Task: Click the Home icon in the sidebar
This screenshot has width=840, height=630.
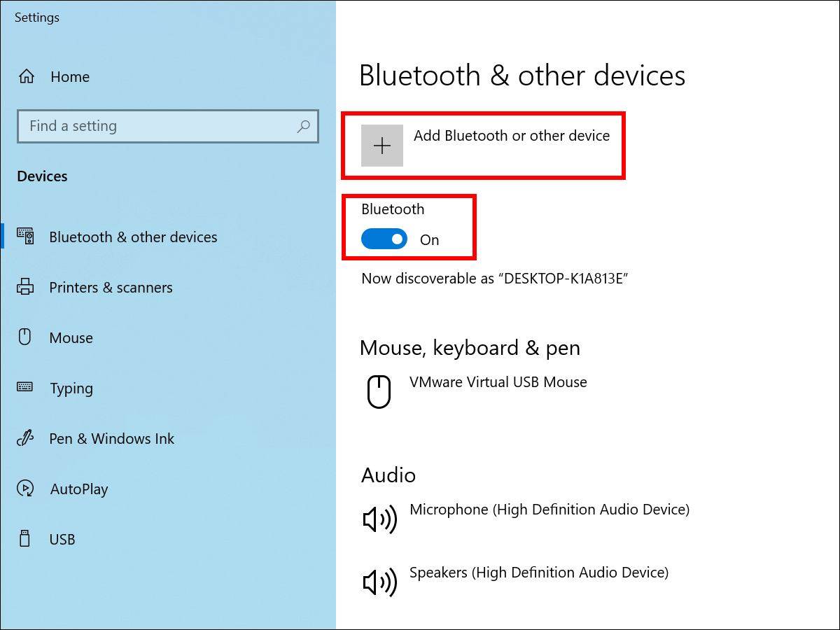Action: 27,76
